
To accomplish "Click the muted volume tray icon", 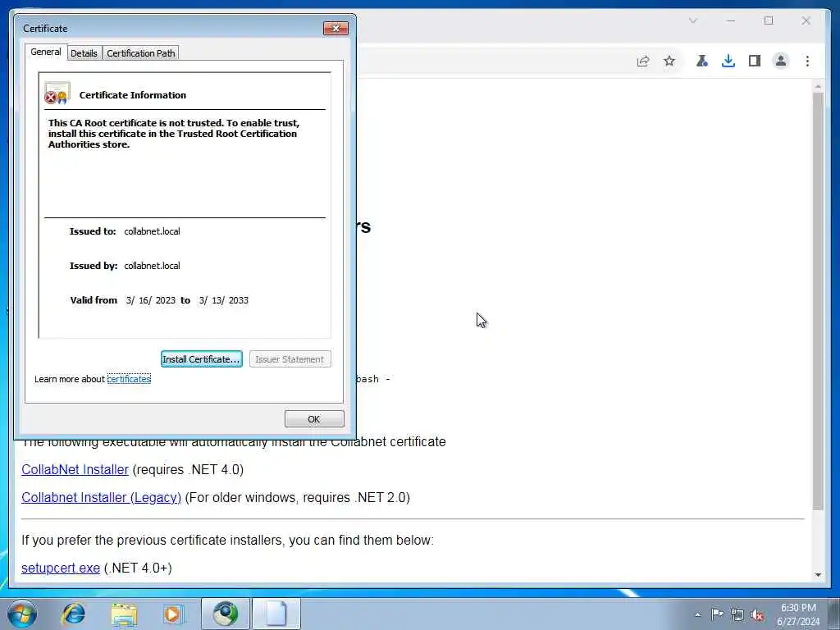I will tap(757, 615).
